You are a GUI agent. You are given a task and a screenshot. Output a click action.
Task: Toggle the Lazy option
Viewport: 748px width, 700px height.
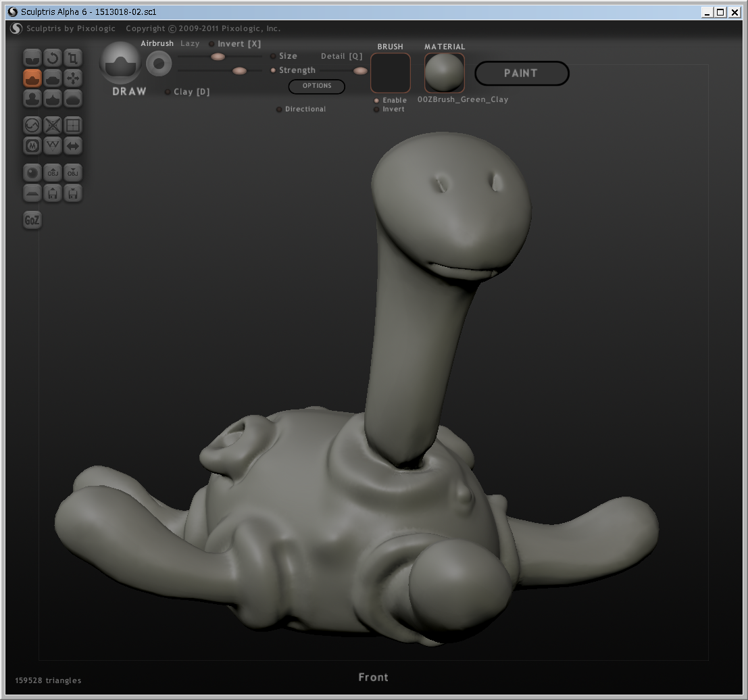pyautogui.click(x=190, y=43)
